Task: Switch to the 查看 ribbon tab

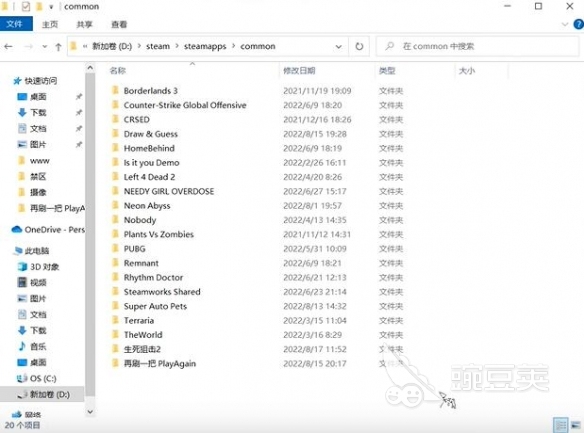Action: (x=119, y=25)
